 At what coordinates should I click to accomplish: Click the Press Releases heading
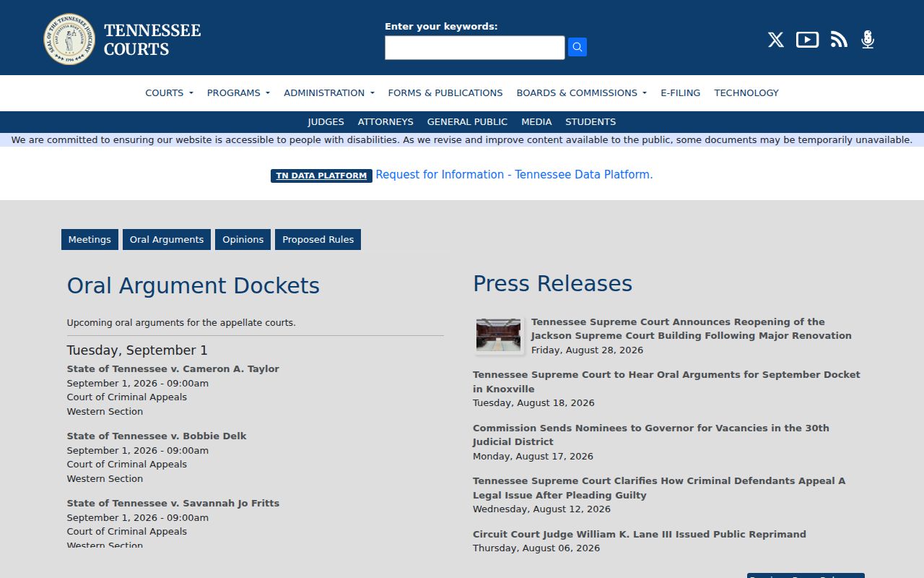click(552, 283)
